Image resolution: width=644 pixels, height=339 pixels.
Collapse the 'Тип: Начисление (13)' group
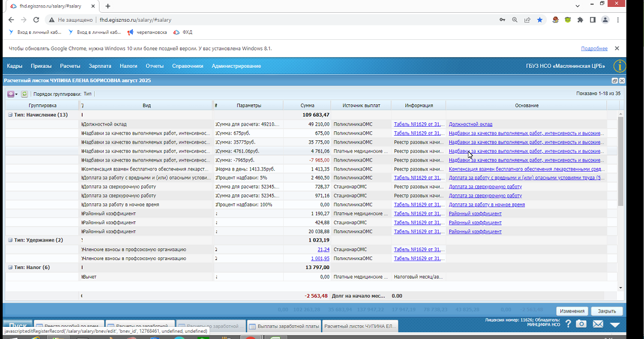10,115
